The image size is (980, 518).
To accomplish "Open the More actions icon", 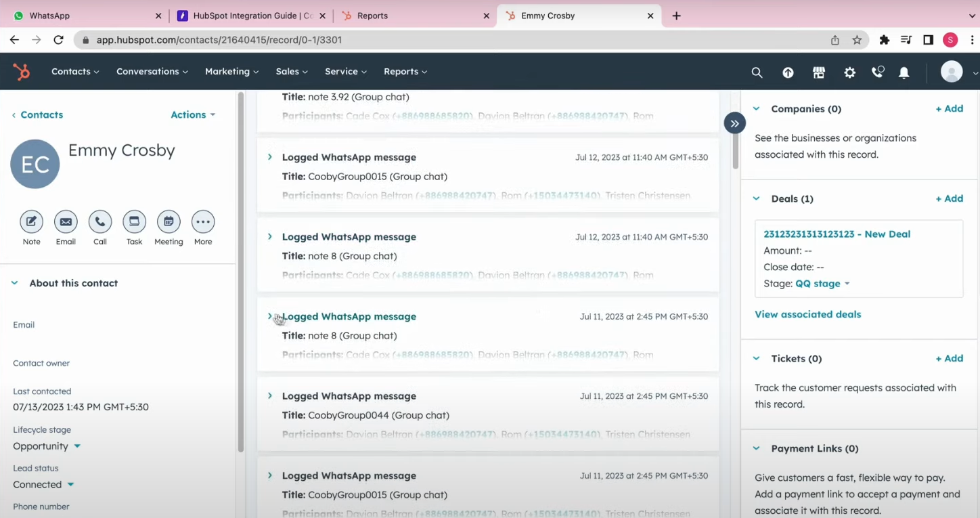I will click(202, 221).
